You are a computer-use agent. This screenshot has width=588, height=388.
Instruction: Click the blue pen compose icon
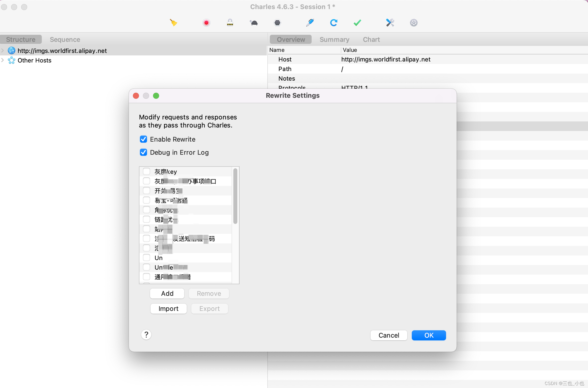click(x=310, y=23)
